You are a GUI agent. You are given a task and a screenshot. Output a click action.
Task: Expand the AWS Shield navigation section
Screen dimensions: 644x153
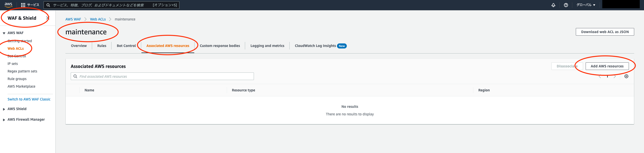point(4,109)
